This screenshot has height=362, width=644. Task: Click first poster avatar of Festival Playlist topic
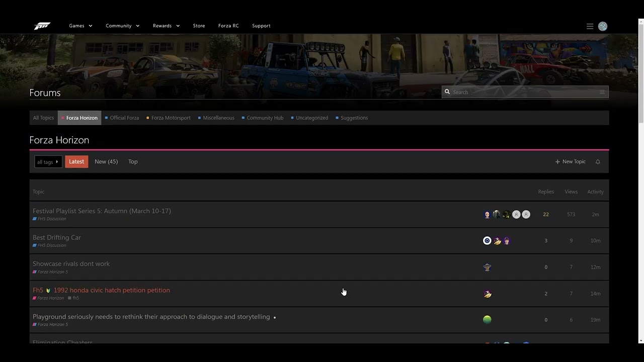487,215
